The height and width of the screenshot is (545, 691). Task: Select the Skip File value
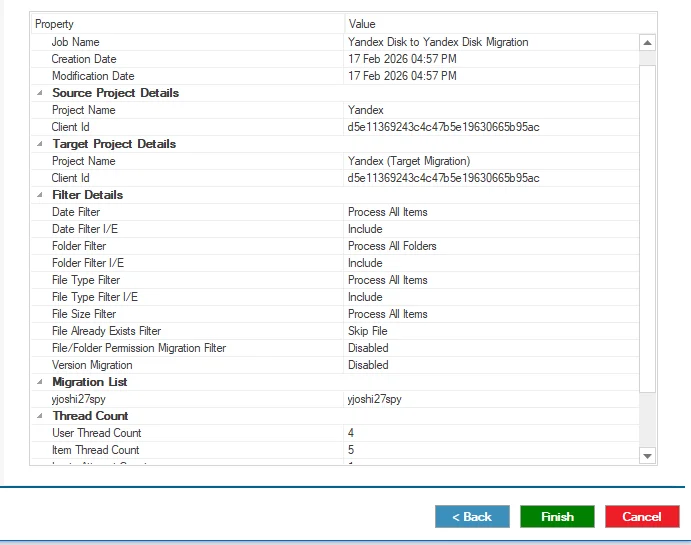(368, 331)
